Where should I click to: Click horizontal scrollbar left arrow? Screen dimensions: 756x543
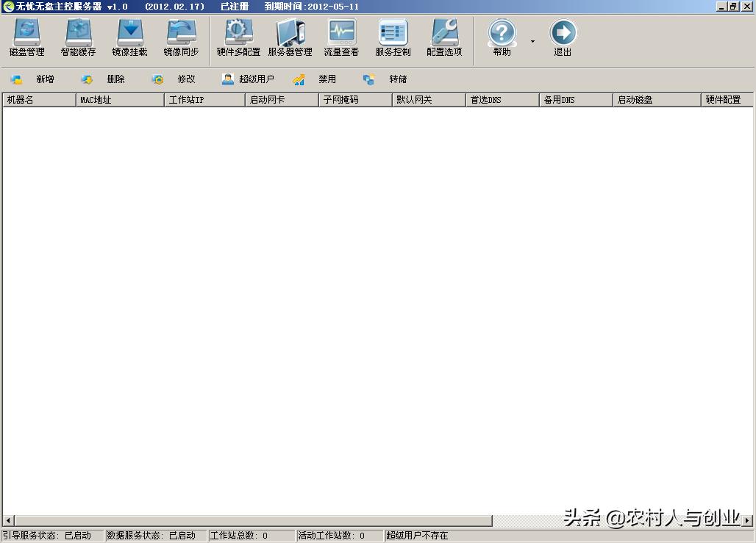coord(8,520)
